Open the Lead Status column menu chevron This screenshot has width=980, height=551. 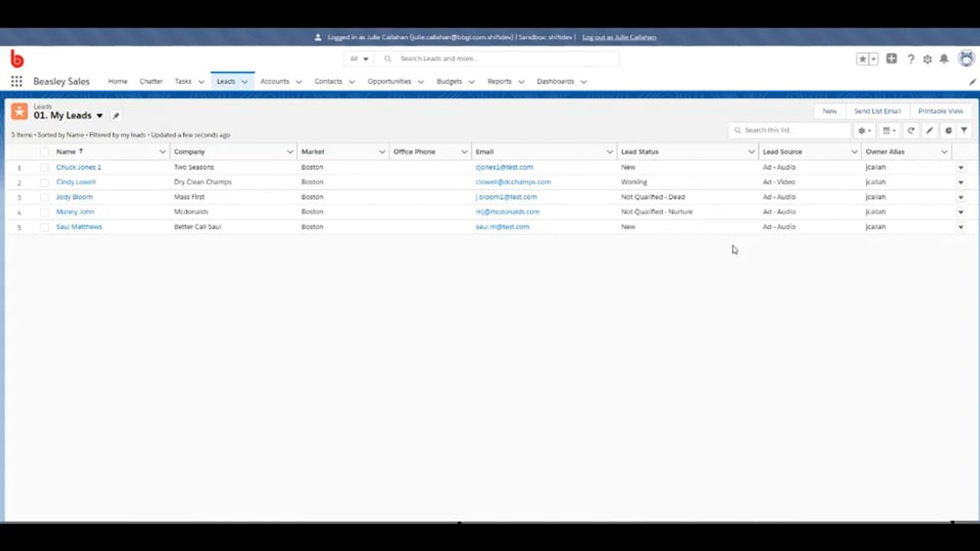coord(751,152)
